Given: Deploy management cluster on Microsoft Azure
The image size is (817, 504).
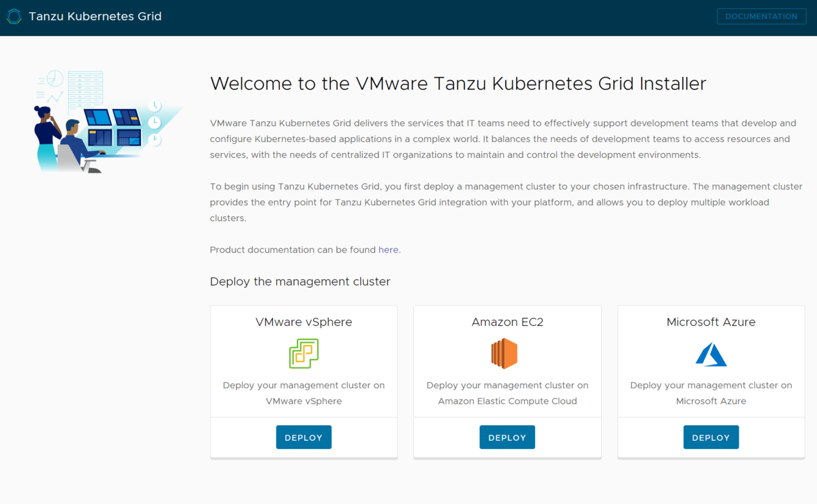Looking at the screenshot, I should point(711,437).
